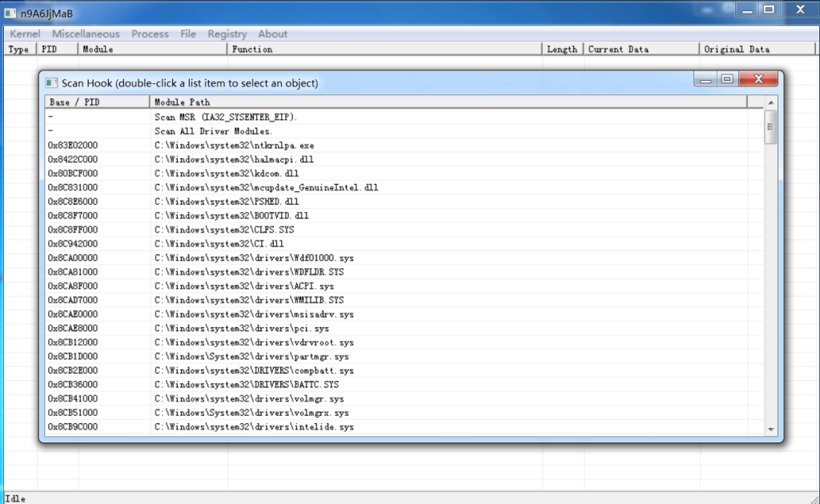Open the File menu
Screen dimensions: 820x504
188,34
